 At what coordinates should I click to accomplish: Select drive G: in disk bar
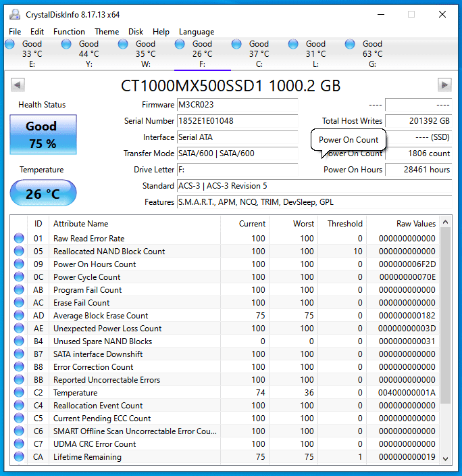coord(373,53)
